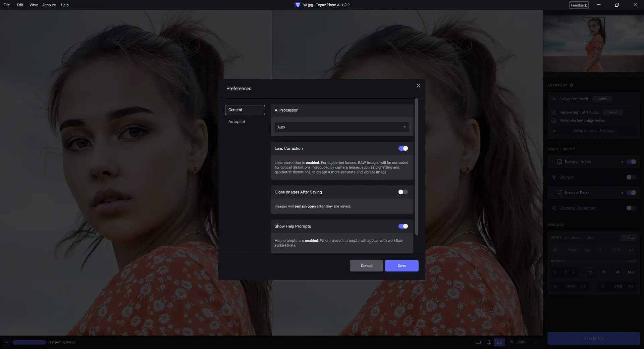Select 1x upscale factor
The width and height of the screenshot is (644, 349).
click(590, 272)
